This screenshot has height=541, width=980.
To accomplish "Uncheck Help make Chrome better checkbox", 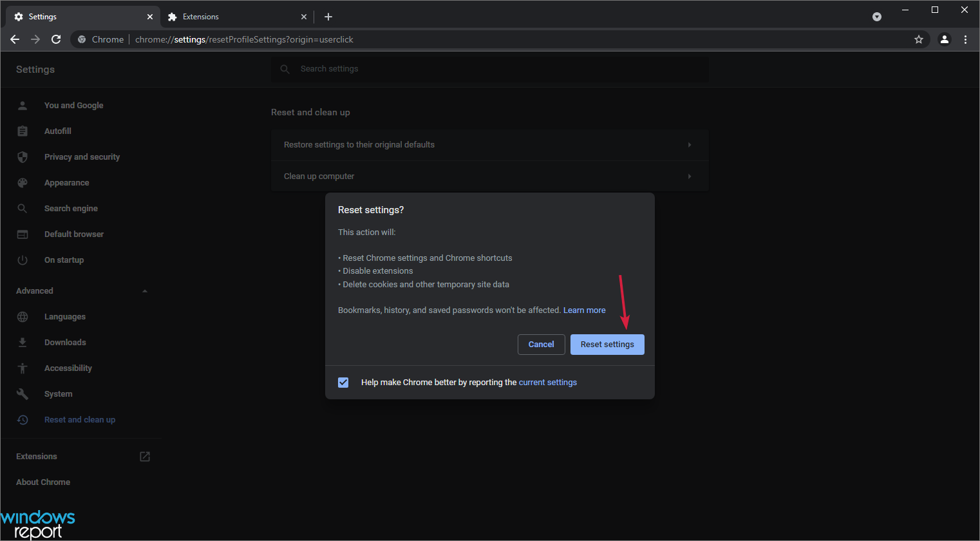I will (x=343, y=383).
